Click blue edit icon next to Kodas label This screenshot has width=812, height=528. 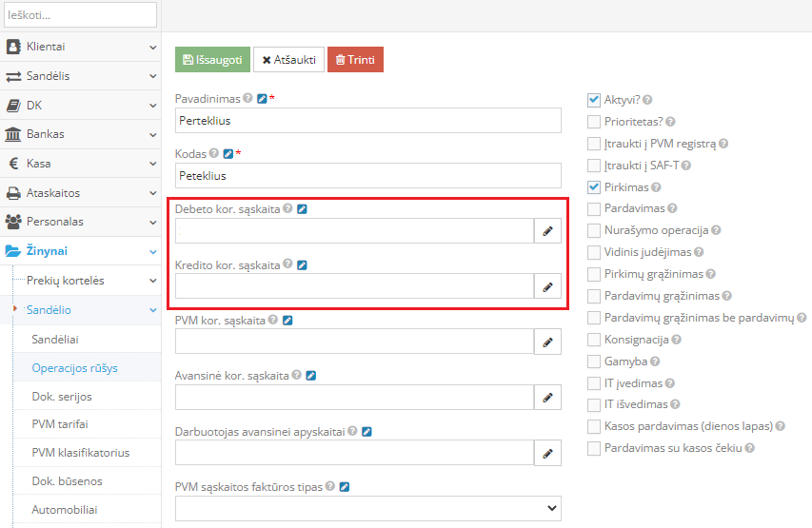[228, 153]
